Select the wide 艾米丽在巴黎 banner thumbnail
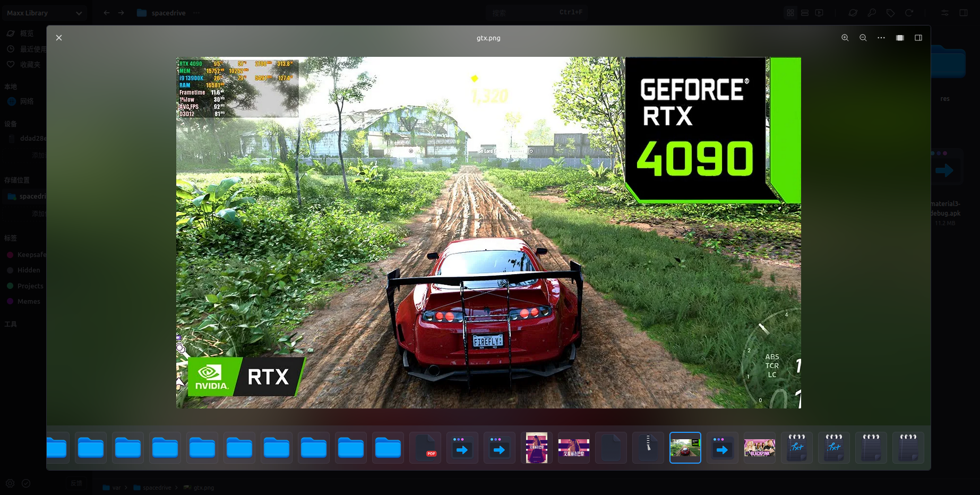Image resolution: width=980 pixels, height=495 pixels. 574,448
